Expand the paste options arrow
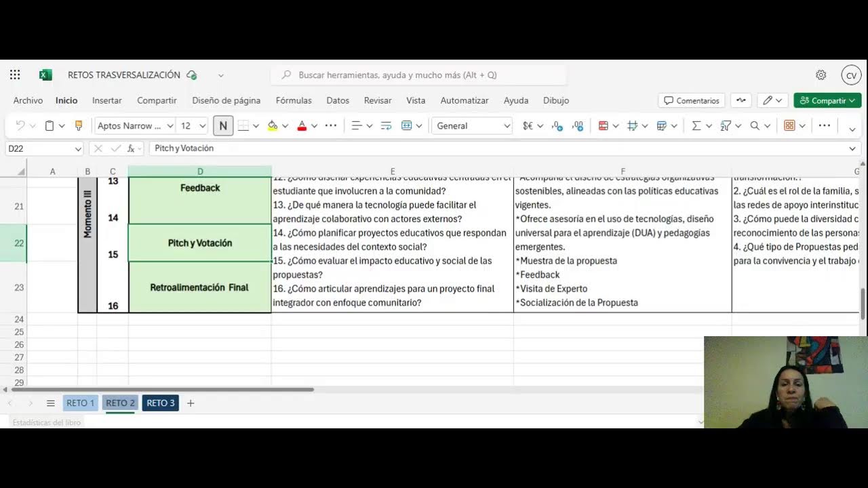 pos(62,126)
